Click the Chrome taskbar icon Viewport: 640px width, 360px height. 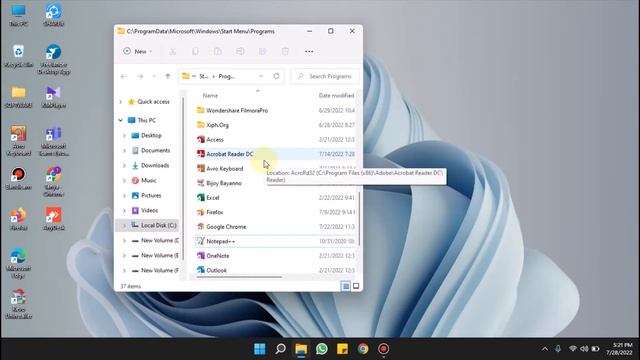(x=363, y=349)
